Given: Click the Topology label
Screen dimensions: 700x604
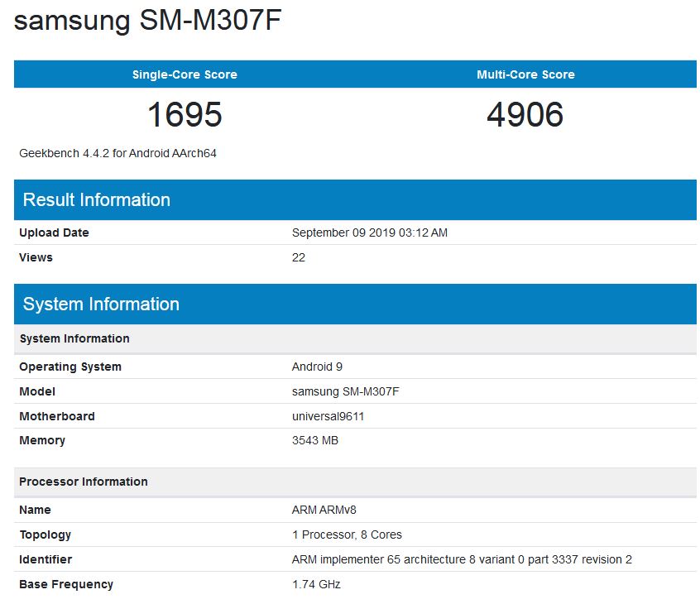Looking at the screenshot, I should point(45,534).
